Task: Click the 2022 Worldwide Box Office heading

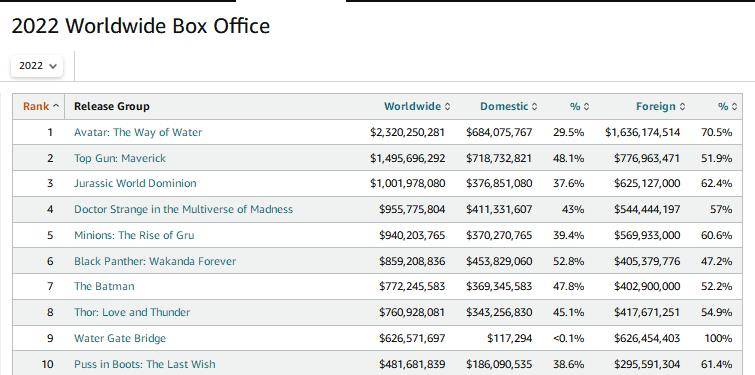Action: tap(141, 26)
